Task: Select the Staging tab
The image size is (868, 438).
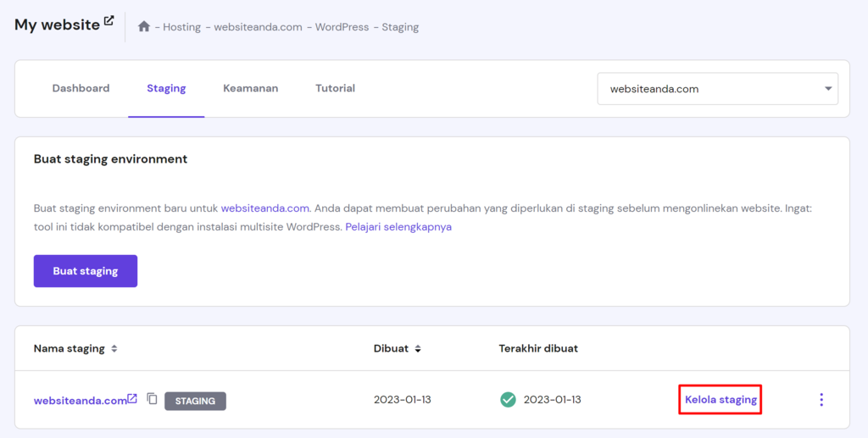Action: [166, 88]
